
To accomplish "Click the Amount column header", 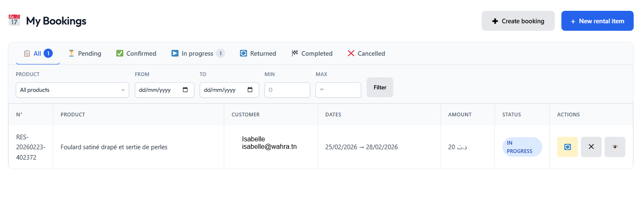I will (460, 114).
